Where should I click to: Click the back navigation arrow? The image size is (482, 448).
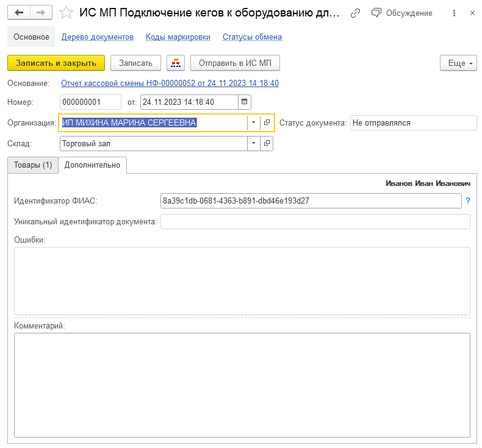(19, 13)
